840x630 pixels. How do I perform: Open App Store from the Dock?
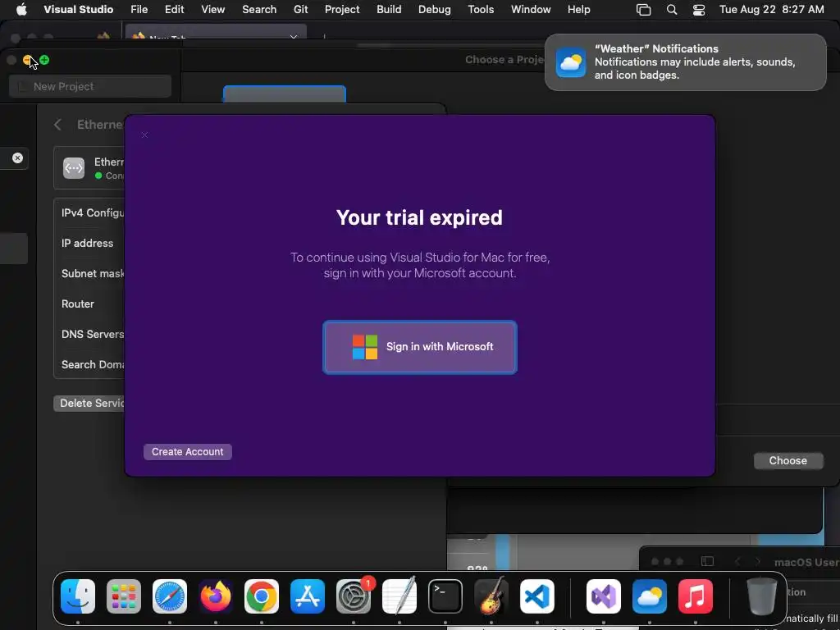[x=308, y=596]
